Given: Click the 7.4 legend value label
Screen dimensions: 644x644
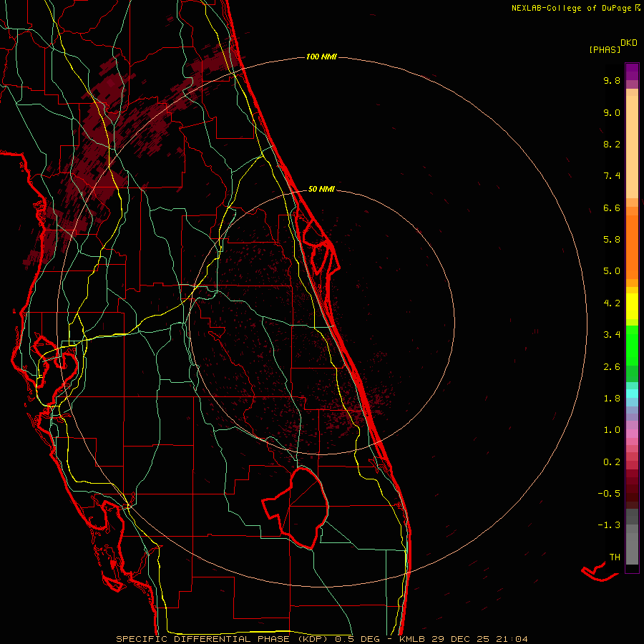Looking at the screenshot, I should [x=612, y=176].
